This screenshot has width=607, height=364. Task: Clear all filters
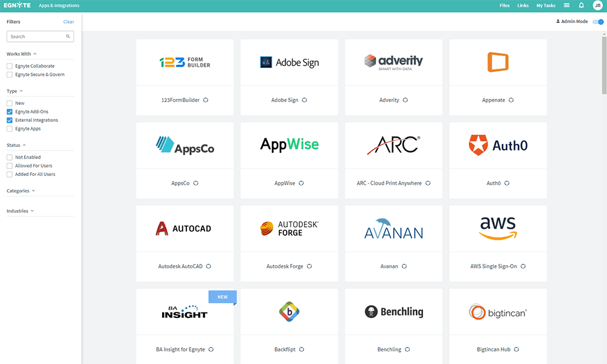coord(69,22)
